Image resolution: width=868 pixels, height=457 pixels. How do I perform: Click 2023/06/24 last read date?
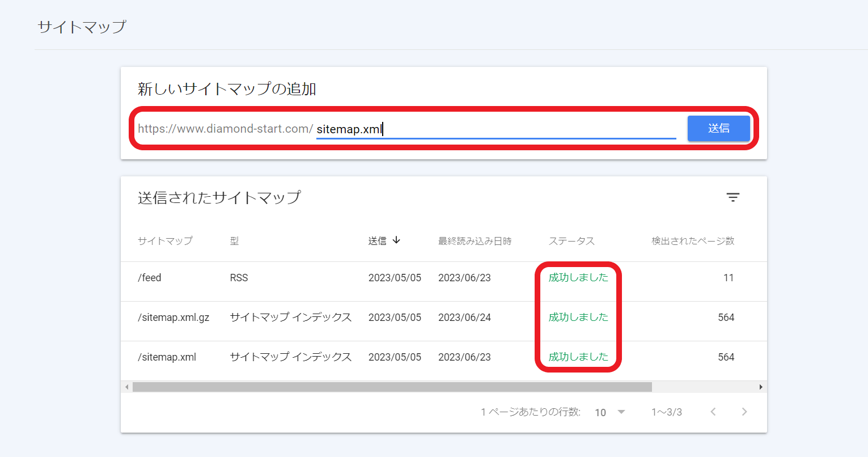pyautogui.click(x=464, y=318)
